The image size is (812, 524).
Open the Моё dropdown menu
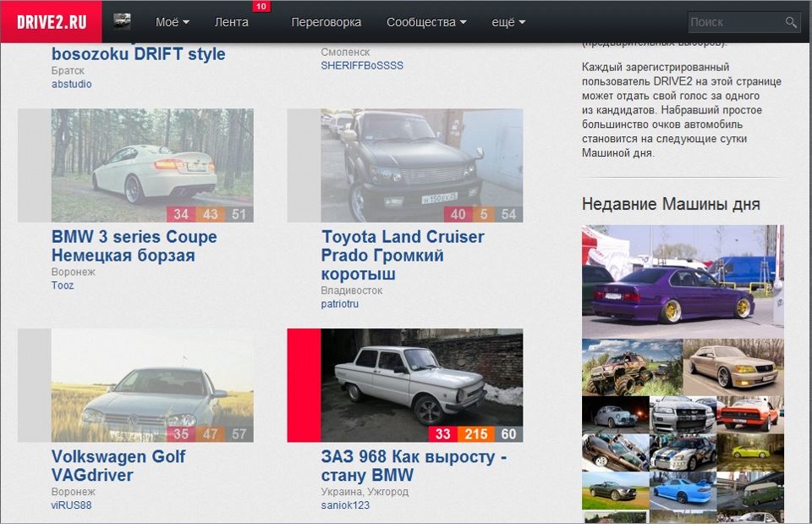(173, 22)
